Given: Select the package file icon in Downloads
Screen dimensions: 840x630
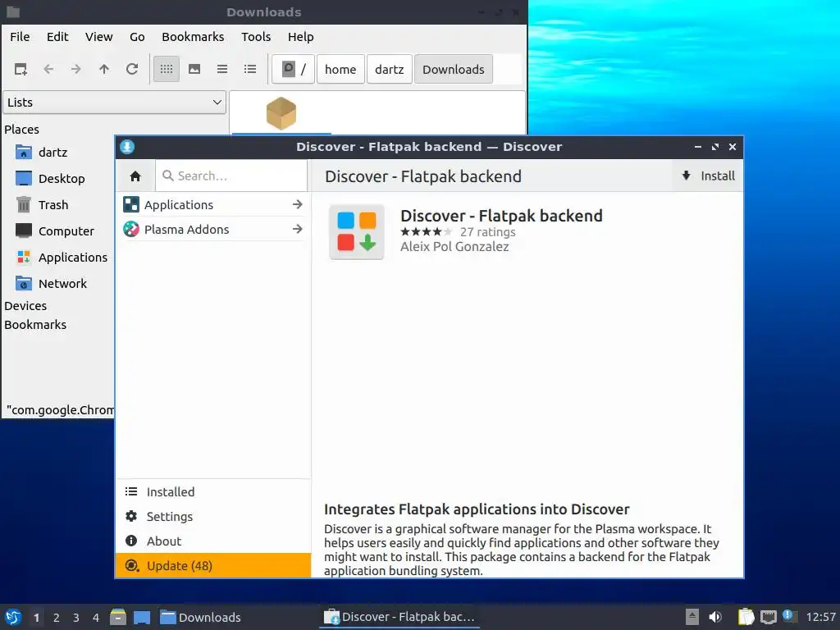Looking at the screenshot, I should [281, 113].
